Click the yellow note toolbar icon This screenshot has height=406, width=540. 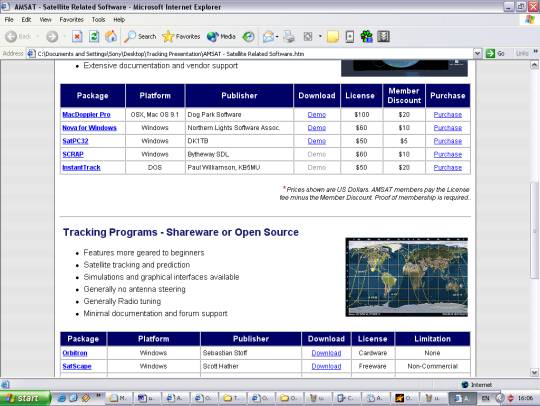332,37
